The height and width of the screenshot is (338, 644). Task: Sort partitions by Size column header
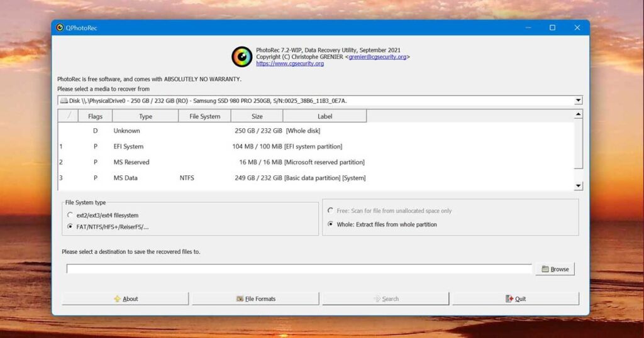click(257, 116)
